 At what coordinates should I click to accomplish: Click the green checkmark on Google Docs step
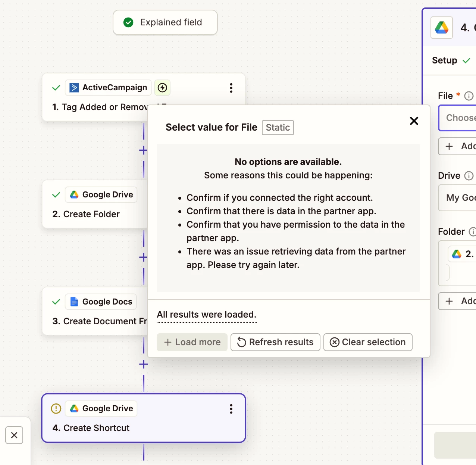tap(56, 302)
